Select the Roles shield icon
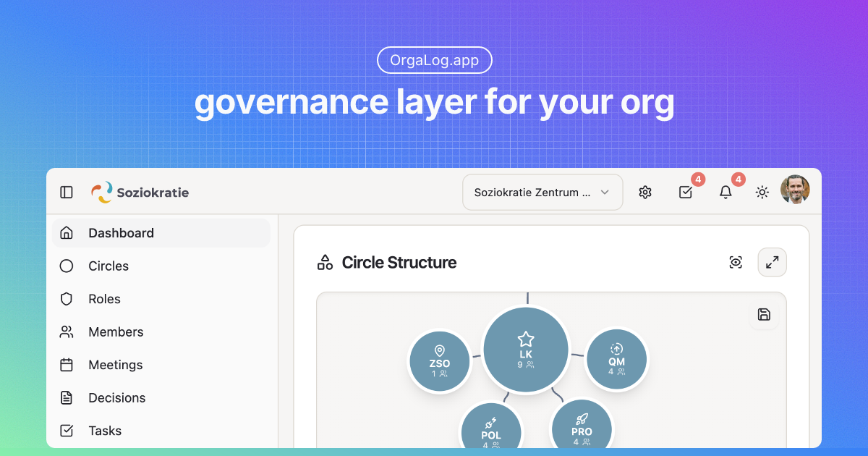868x456 pixels. 66,298
